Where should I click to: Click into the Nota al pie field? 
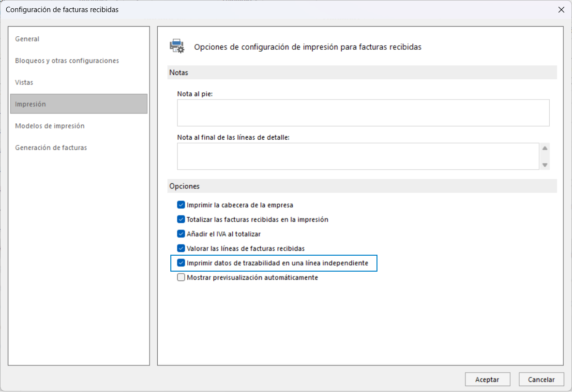363,113
